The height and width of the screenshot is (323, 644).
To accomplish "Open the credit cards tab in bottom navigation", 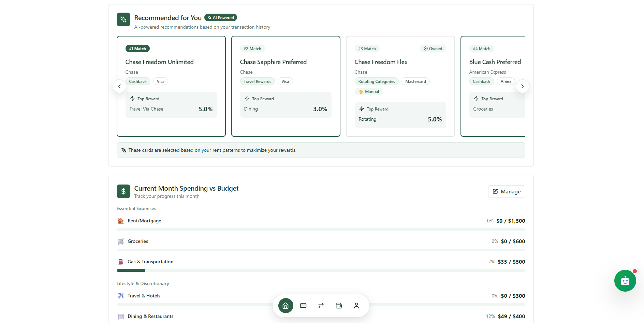I will tap(303, 306).
